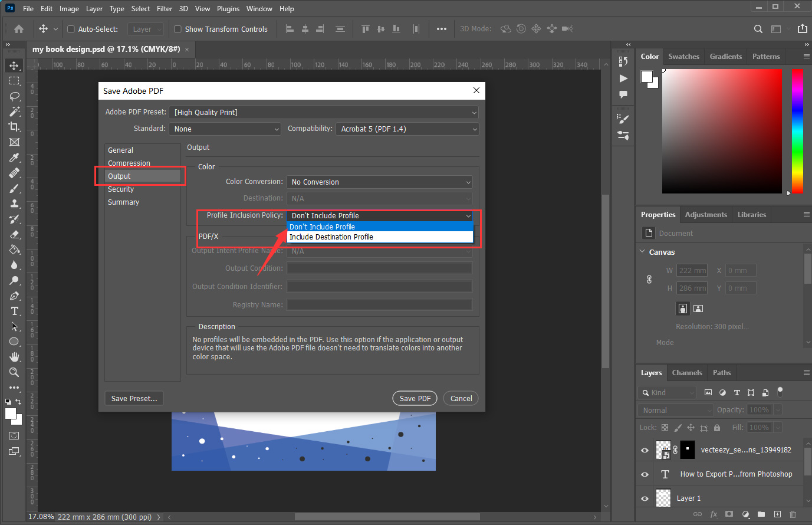The image size is (812, 525).
Task: Click the Play actions panel icon
Action: coord(623,78)
